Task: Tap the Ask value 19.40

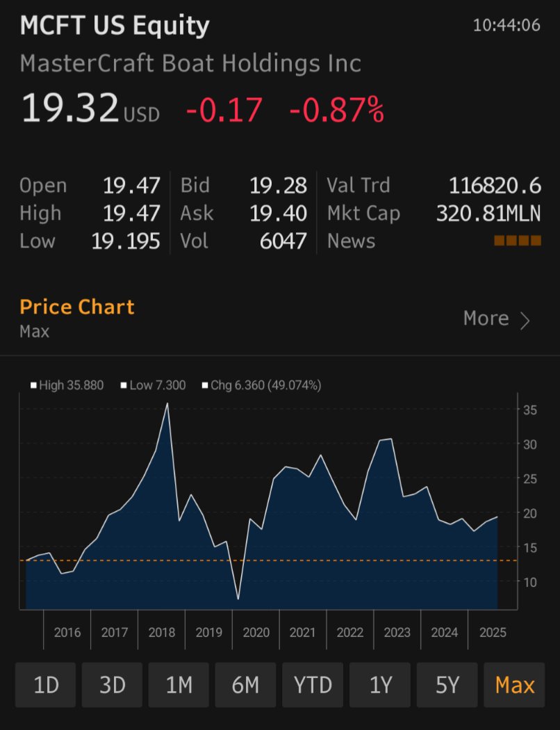Action: tap(278, 213)
